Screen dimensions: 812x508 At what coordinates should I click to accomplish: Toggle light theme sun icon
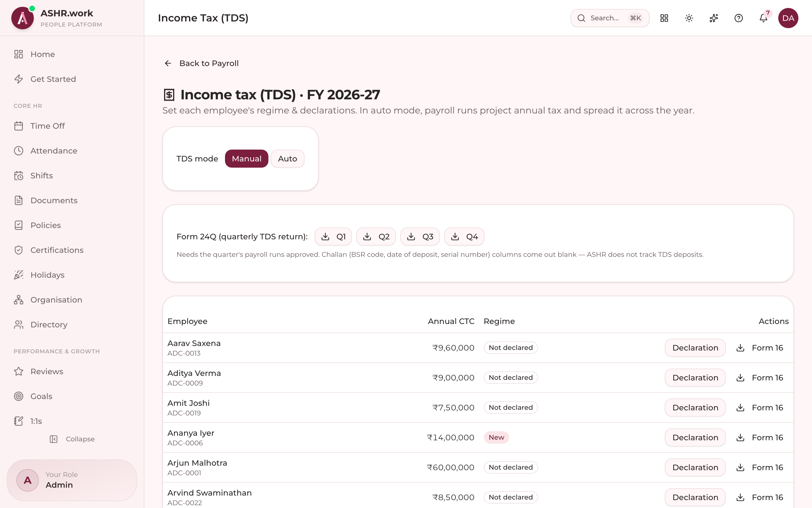point(689,18)
